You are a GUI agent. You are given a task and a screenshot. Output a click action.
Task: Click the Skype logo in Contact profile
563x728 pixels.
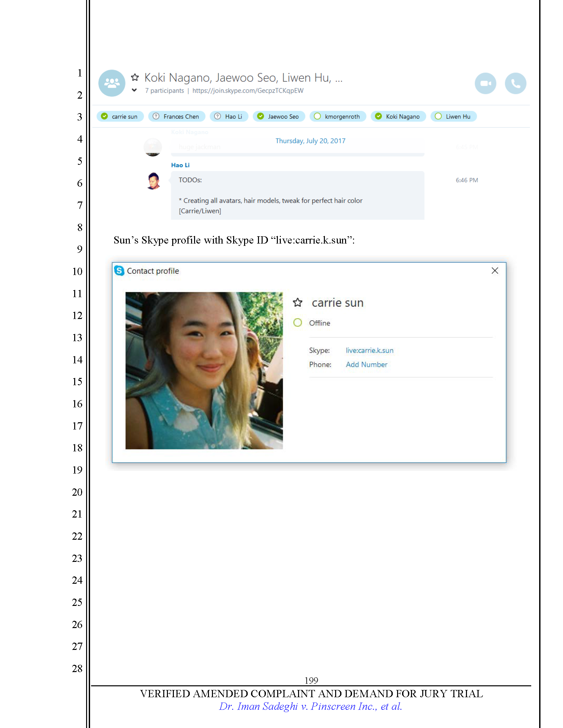tap(119, 271)
